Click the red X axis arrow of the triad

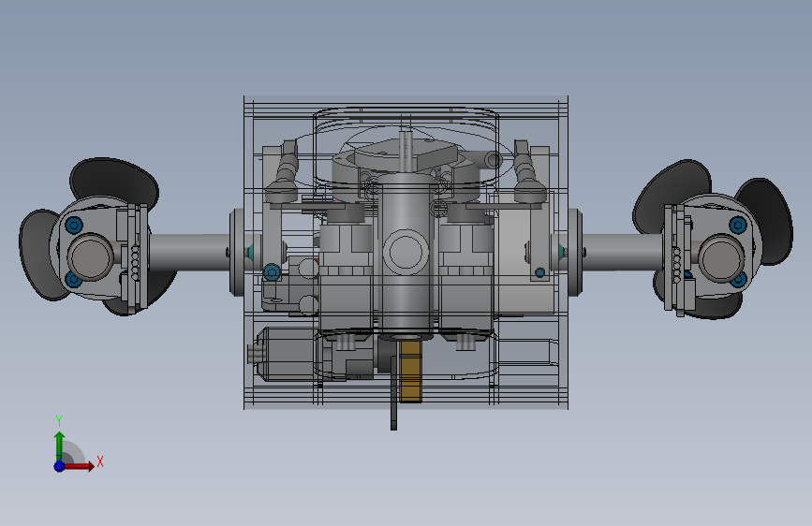pyautogui.click(x=81, y=466)
